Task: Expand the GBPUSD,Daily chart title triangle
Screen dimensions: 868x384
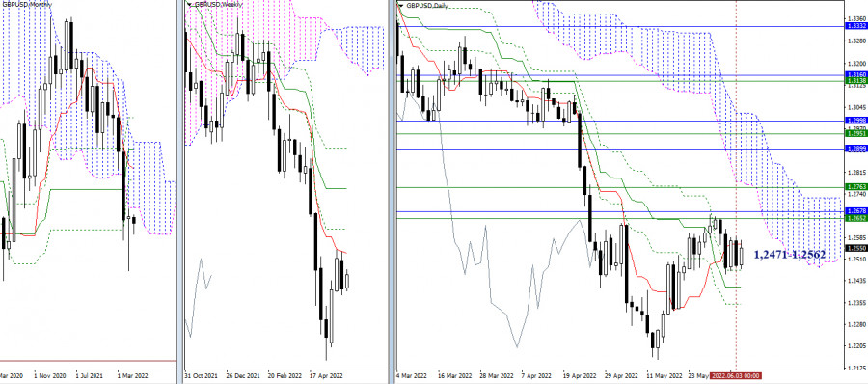Action: [x=401, y=5]
